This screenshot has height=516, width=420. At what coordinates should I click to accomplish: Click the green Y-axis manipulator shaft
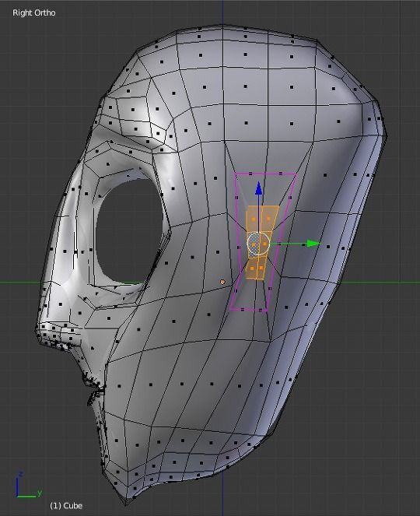(x=289, y=244)
